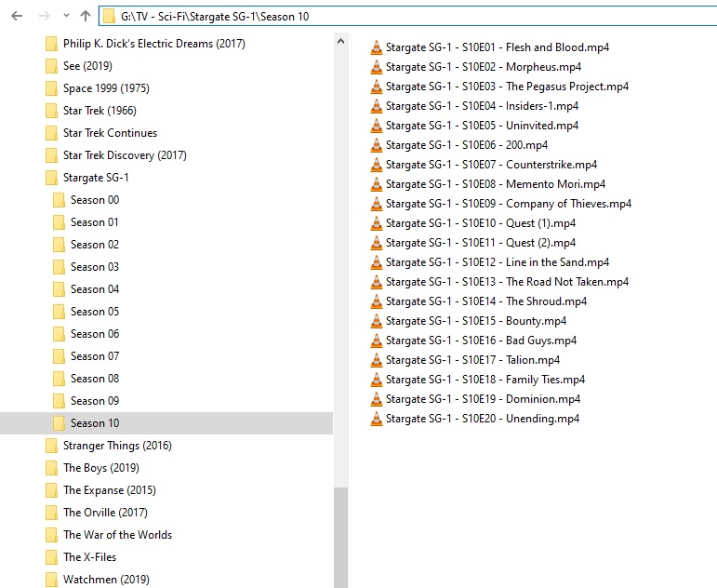This screenshot has width=717, height=588.
Task: Open the Space 1999 (1975) folder
Action: [x=98, y=88]
